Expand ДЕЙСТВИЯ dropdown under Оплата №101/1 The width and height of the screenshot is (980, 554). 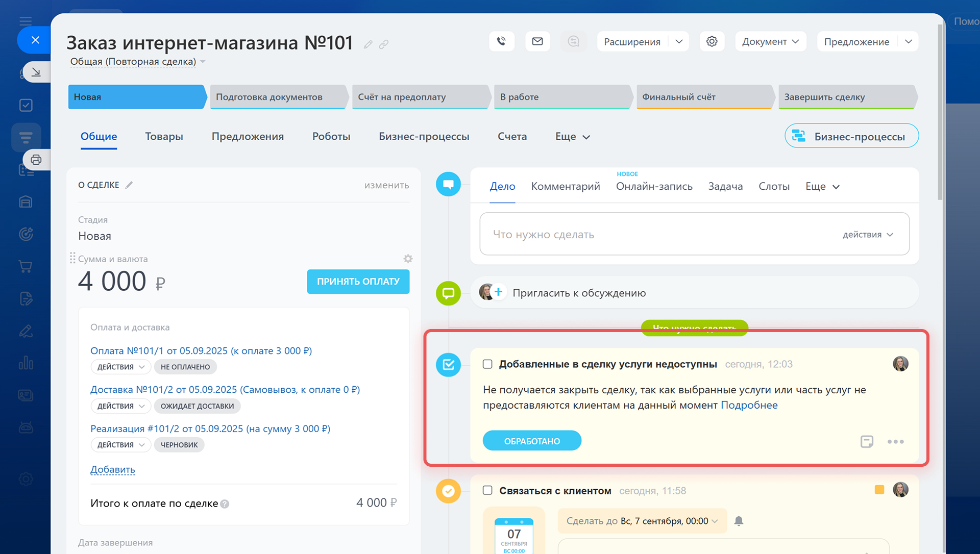click(121, 367)
